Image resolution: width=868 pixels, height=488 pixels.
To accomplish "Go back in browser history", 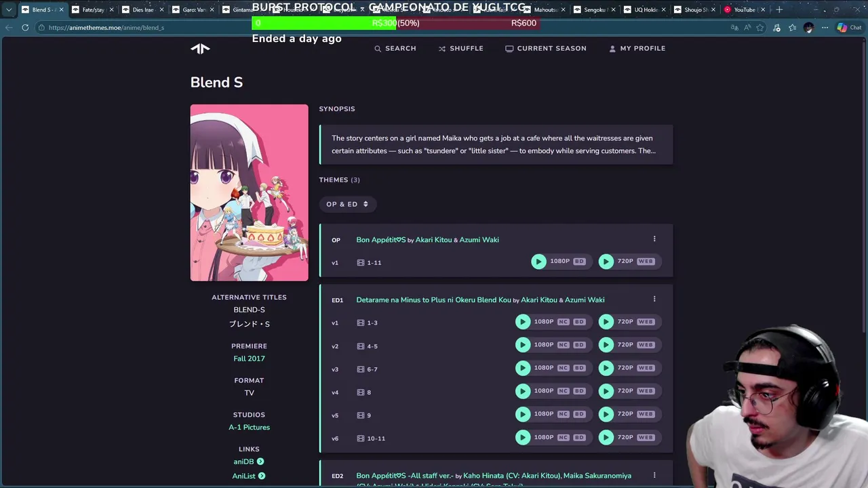I will point(8,28).
